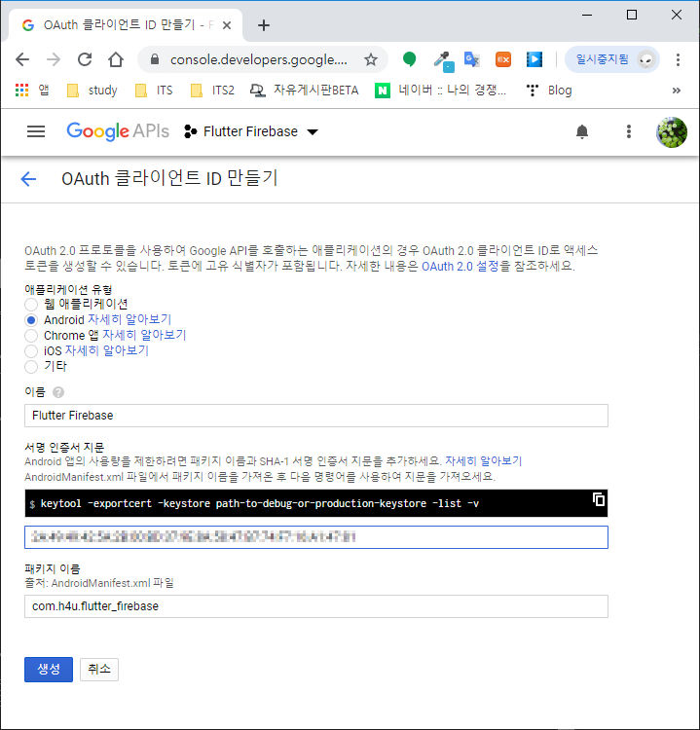
Task: Open a new browser tab
Action: [264, 25]
